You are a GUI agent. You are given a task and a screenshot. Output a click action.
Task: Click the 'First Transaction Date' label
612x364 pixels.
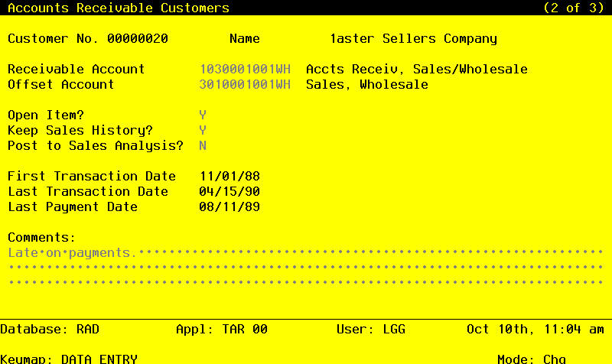click(x=92, y=176)
